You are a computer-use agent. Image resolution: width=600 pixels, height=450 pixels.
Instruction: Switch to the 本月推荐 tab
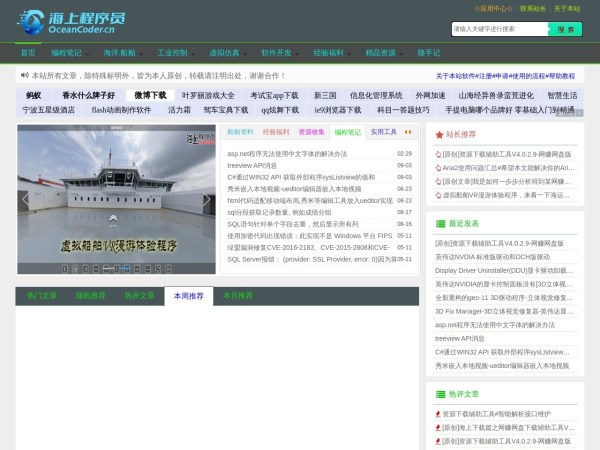(238, 296)
